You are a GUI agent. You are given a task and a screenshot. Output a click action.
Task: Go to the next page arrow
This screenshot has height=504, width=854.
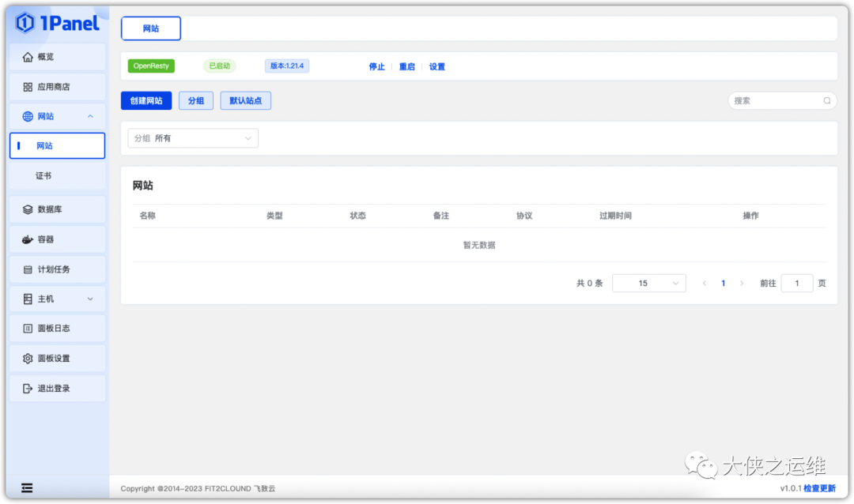[741, 283]
